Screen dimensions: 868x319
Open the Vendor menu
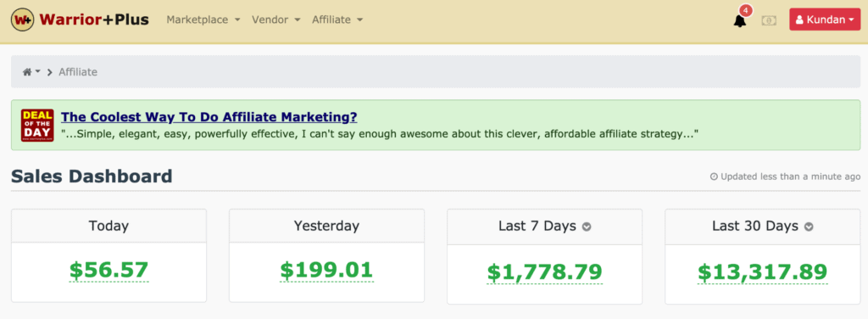[x=275, y=20]
